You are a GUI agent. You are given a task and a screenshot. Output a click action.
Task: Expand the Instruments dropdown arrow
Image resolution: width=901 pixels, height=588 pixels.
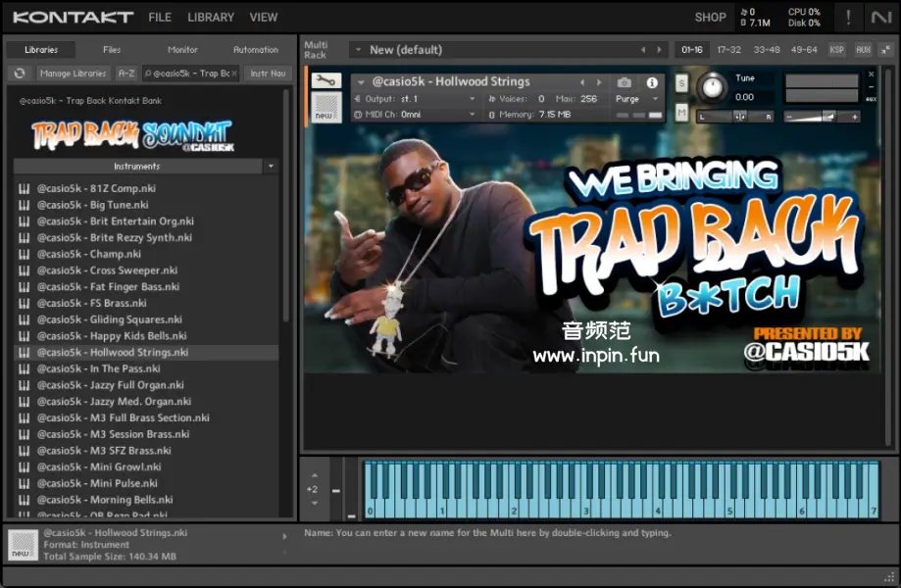pyautogui.click(x=271, y=167)
